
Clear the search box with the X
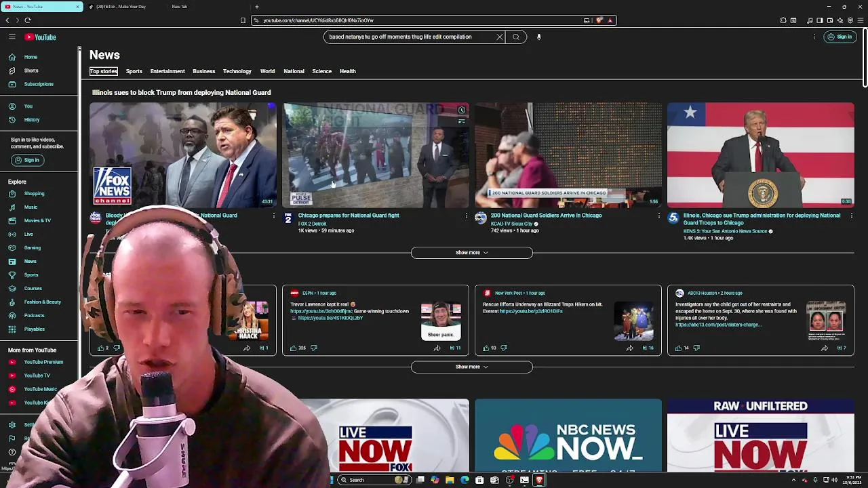point(500,37)
